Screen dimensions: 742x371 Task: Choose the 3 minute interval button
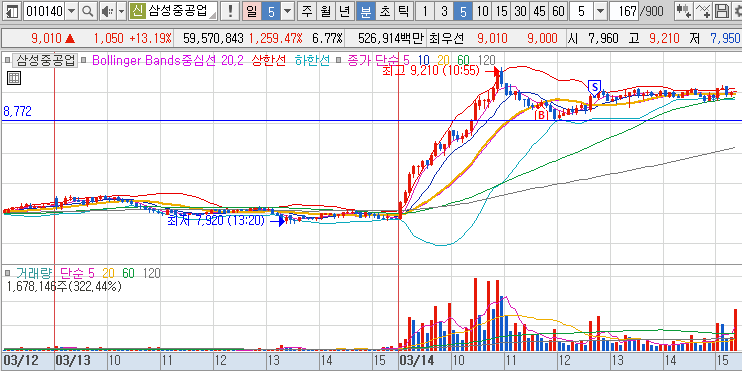point(444,11)
